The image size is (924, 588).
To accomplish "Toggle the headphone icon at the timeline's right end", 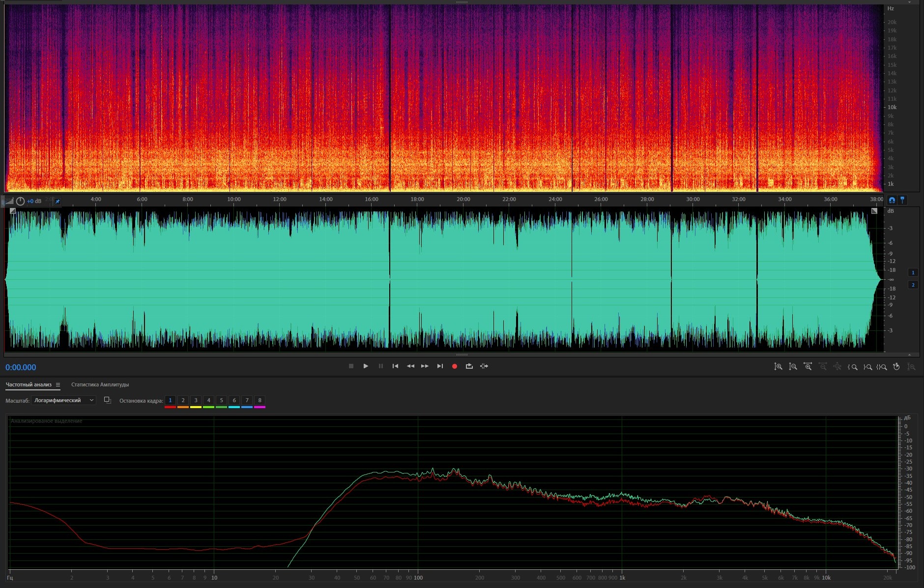I will tap(892, 200).
